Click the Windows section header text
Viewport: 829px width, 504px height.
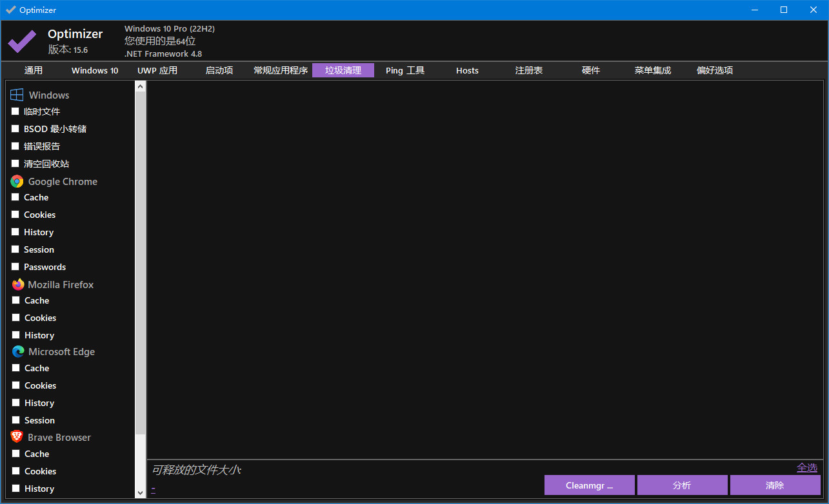(x=49, y=95)
